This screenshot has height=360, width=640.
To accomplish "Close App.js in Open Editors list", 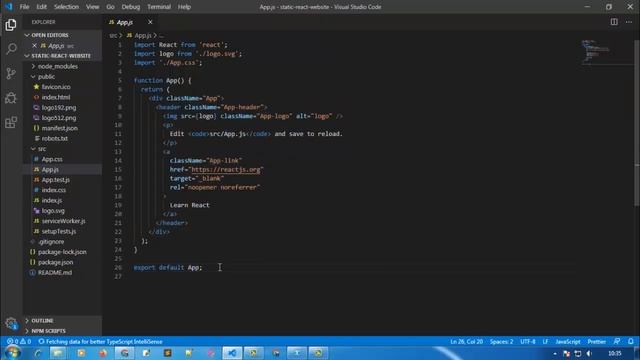I will point(34,46).
